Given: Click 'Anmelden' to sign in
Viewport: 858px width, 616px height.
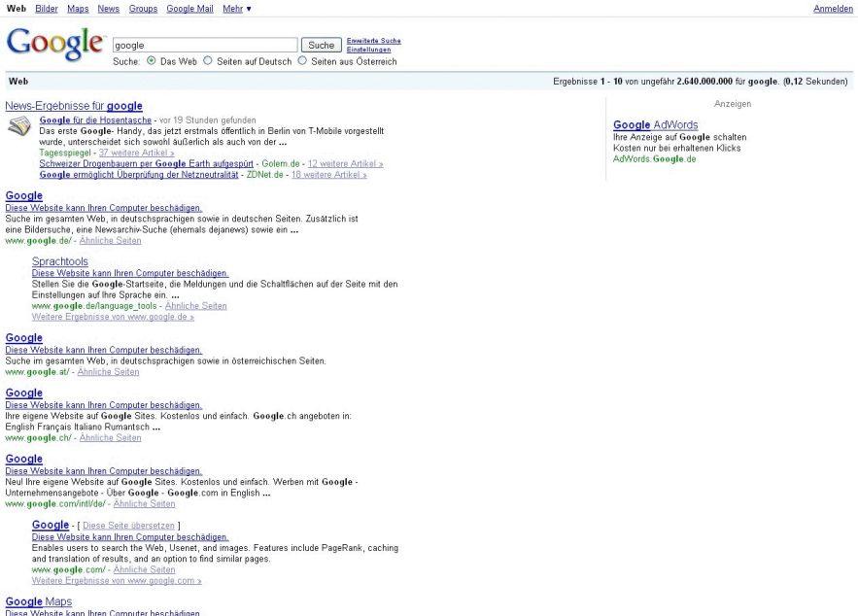Looking at the screenshot, I should click(x=833, y=9).
